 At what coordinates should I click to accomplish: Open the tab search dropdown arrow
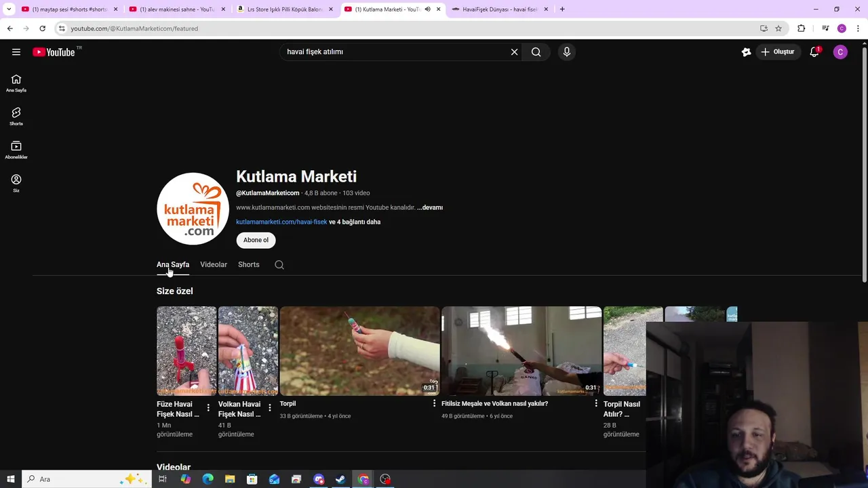pos(9,9)
